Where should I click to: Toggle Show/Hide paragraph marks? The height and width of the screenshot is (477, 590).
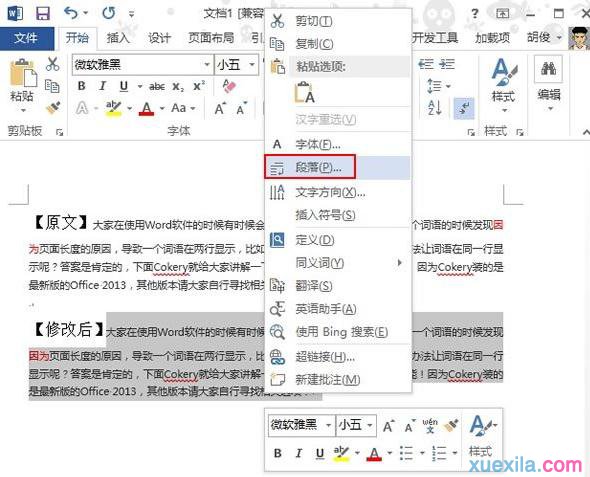464,108
